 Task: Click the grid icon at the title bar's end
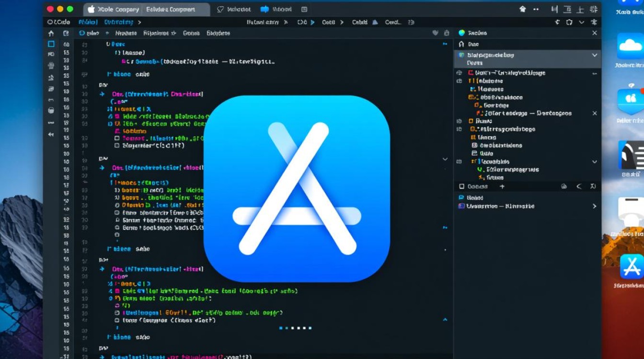[x=594, y=9]
